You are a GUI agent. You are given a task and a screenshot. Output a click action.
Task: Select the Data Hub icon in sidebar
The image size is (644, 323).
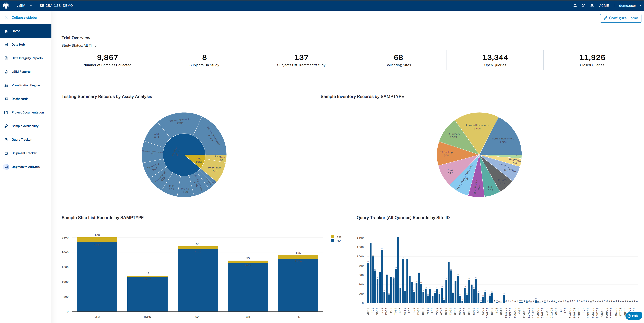click(6, 44)
